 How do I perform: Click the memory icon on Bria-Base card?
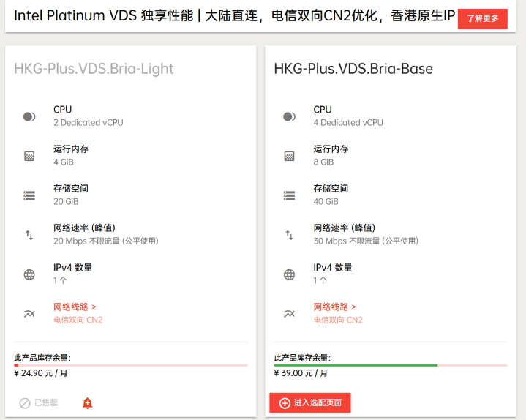(289, 156)
